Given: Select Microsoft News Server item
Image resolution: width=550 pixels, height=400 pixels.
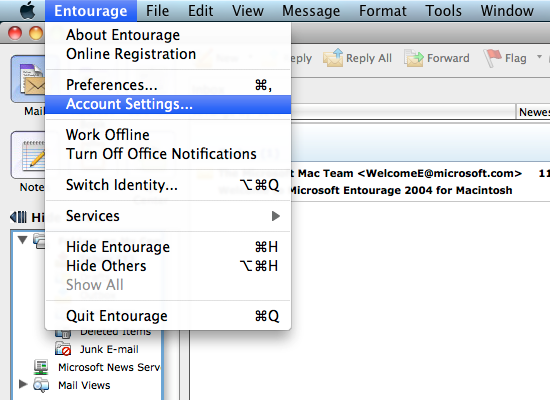Looking at the screenshot, I should pos(109,367).
